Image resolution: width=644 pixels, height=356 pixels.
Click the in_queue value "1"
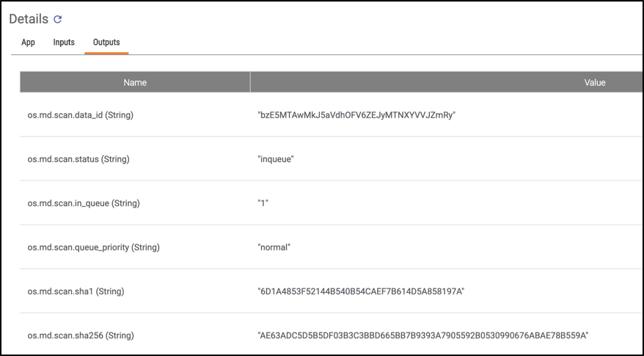point(263,203)
